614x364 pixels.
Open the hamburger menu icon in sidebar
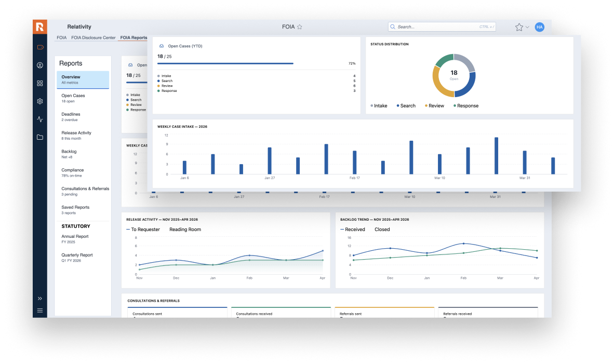pyautogui.click(x=40, y=311)
